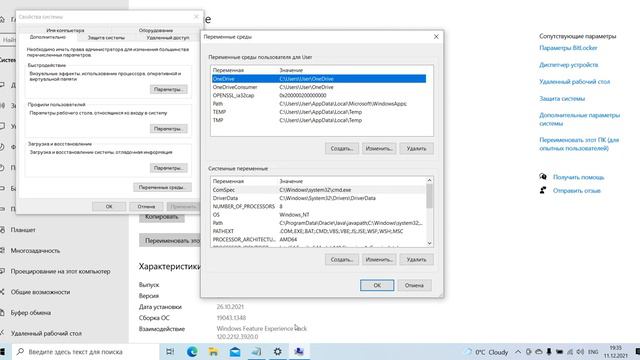This screenshot has height=360, width=640.
Task: Switch to the Оборудование tab
Action: coord(156,30)
